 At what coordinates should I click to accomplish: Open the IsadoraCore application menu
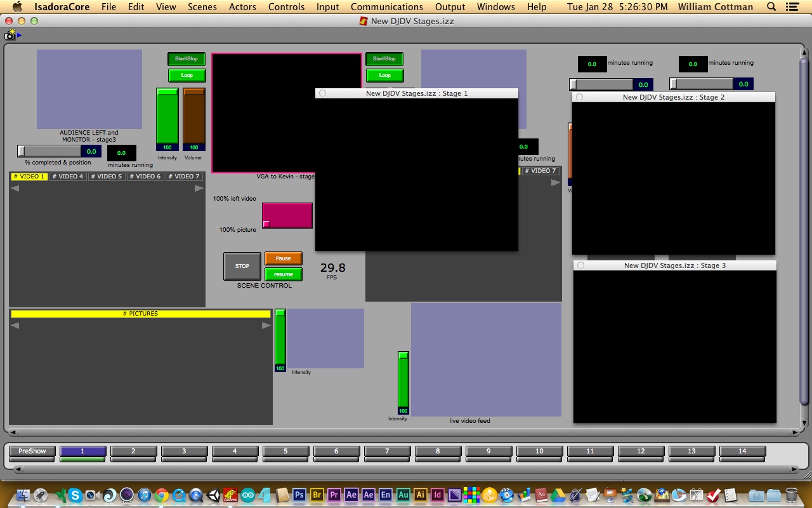[x=62, y=7]
